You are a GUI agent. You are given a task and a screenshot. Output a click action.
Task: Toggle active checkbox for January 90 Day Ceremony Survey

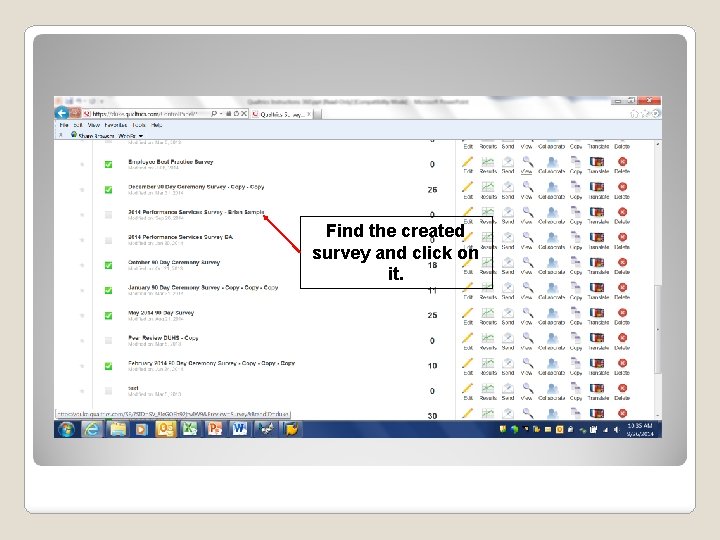[108, 291]
